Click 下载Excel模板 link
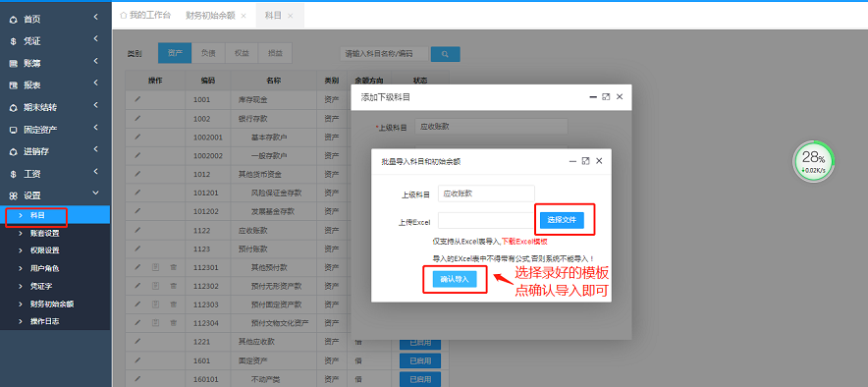The image size is (868, 387). click(x=524, y=242)
